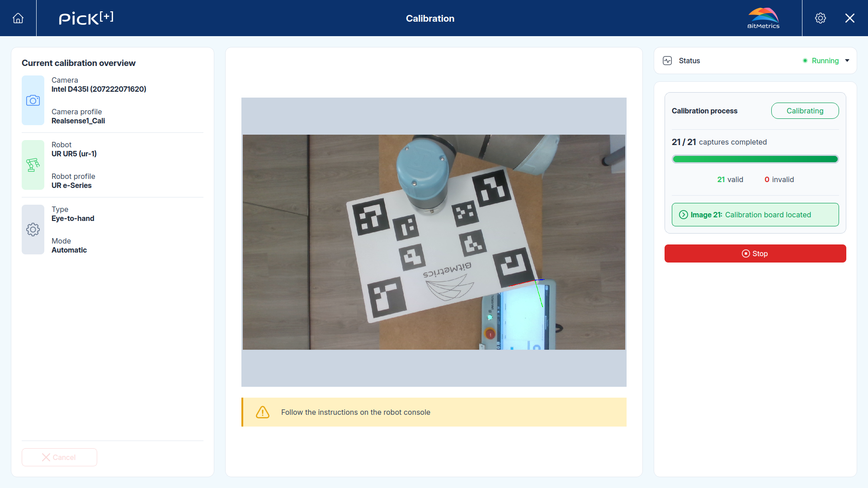Screen dimensions: 868x488
Task: Click the camera feed calibration board image
Action: point(434,242)
